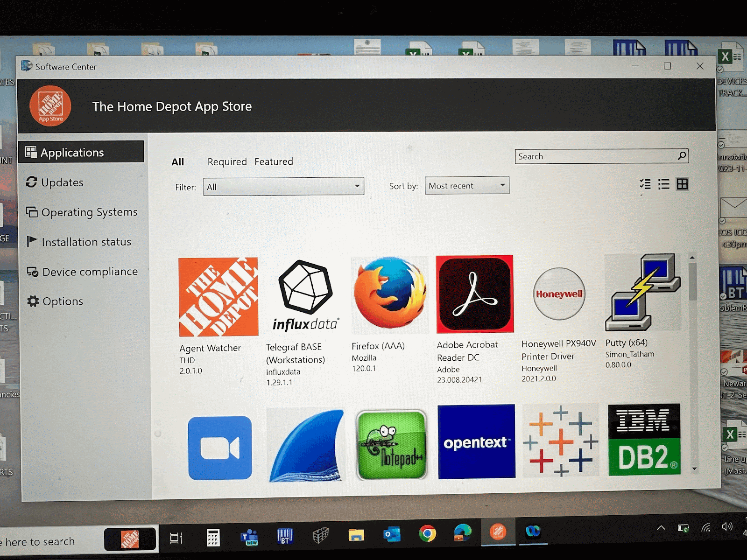Image resolution: width=747 pixels, height=560 pixels.
Task: Select the Applications sidebar item
Action: 81,152
